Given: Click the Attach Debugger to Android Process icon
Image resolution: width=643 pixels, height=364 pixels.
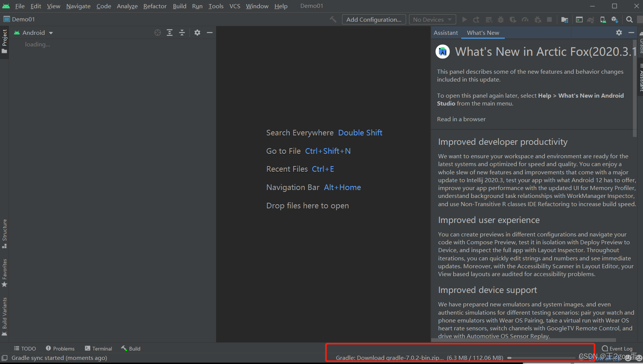Looking at the screenshot, I should coord(537,19).
